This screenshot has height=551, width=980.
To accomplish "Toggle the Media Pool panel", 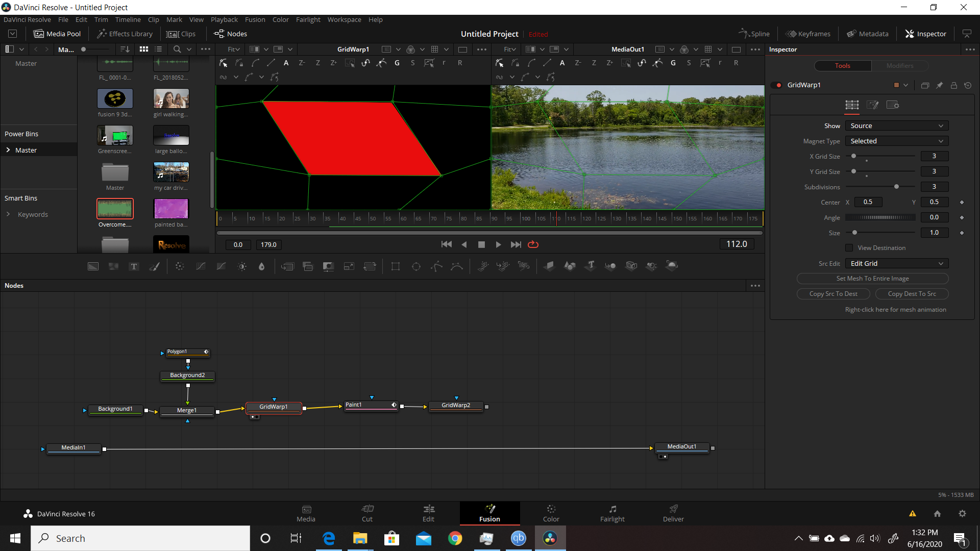I will click(x=57, y=34).
